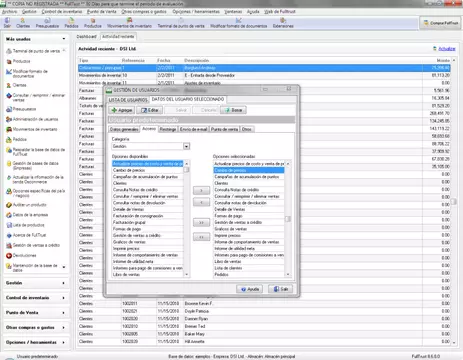
Task: Open the Ayuda menu in menu bar
Action: (253, 12)
